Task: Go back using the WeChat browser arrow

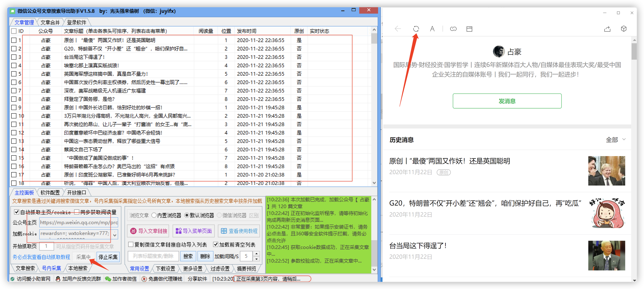Action: tap(398, 29)
